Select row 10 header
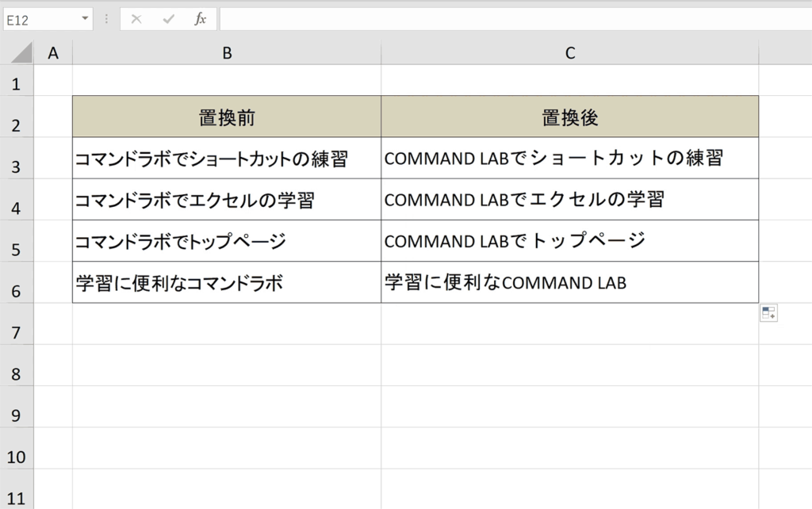The width and height of the screenshot is (812, 509). (17, 448)
